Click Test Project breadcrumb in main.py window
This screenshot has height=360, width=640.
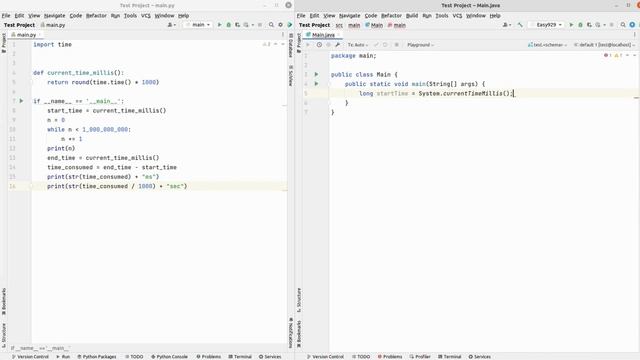[19, 25]
